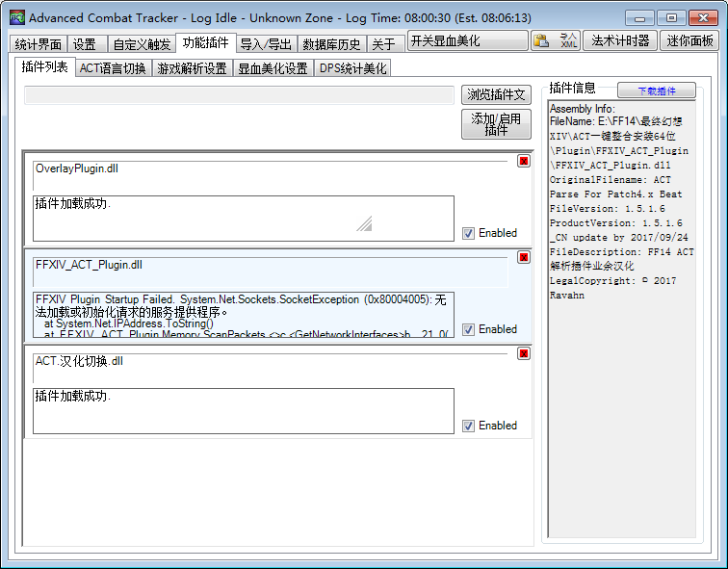Screen dimensions: 728x569
Task: Open the 法术计时器 button
Action: pos(620,40)
